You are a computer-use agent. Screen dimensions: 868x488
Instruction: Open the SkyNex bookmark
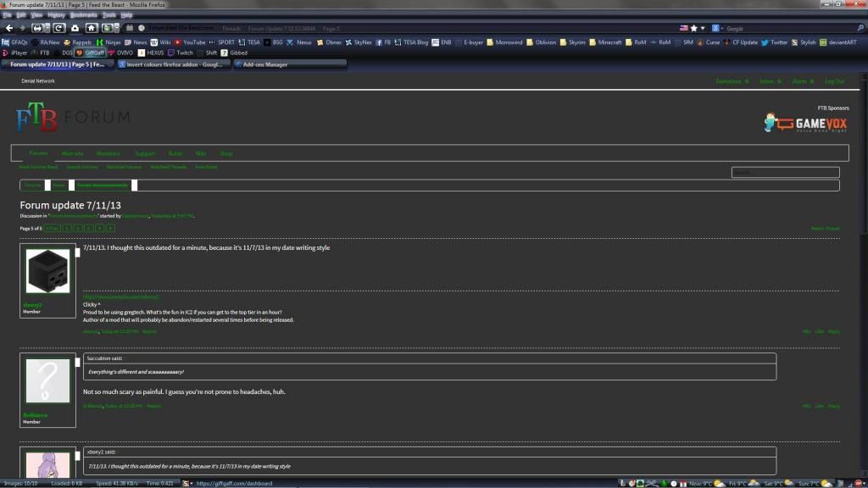pos(359,42)
